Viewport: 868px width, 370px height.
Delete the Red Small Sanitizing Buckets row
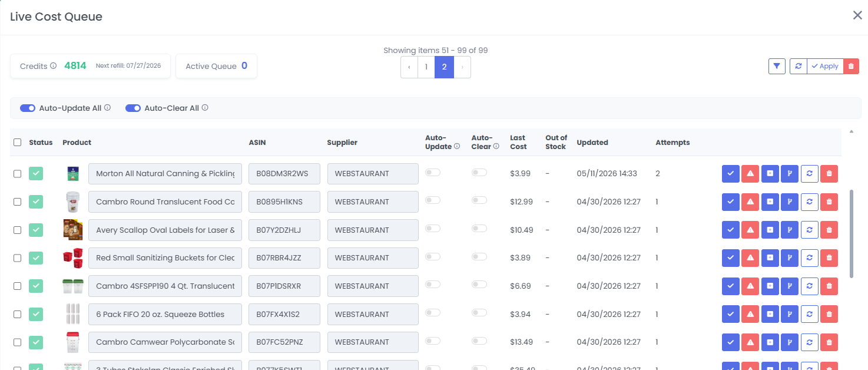[829, 257]
